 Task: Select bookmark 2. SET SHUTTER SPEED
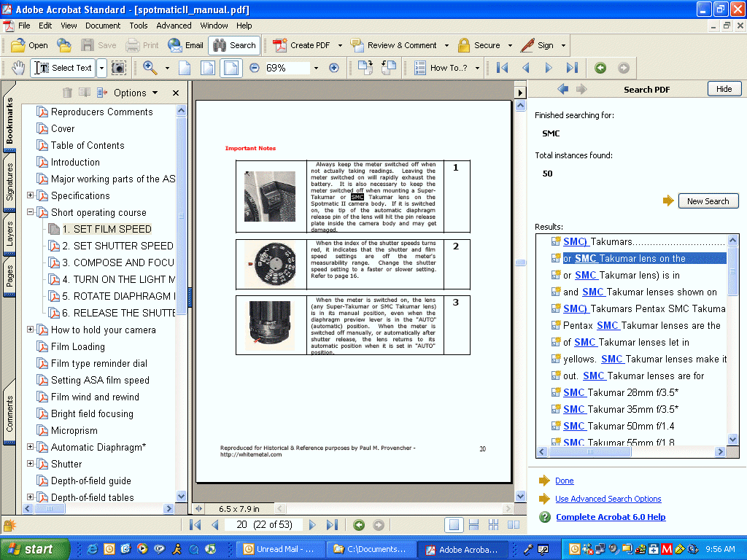coord(117,246)
